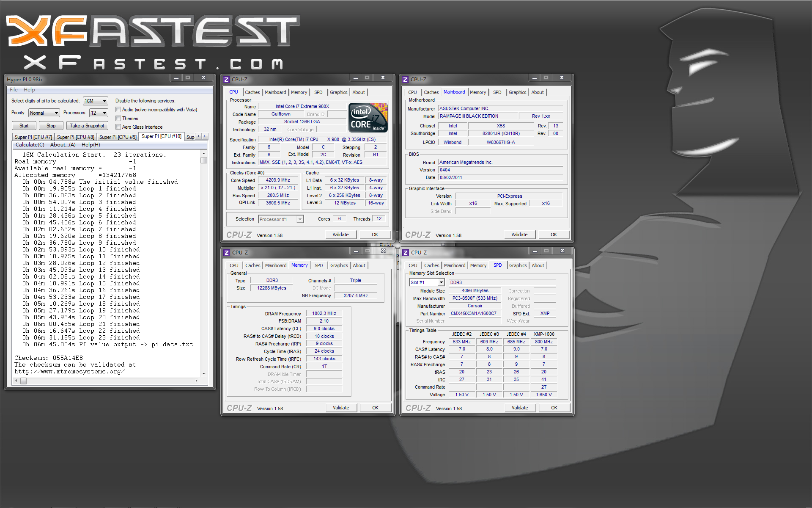Click OK in Memory window

coord(375,408)
